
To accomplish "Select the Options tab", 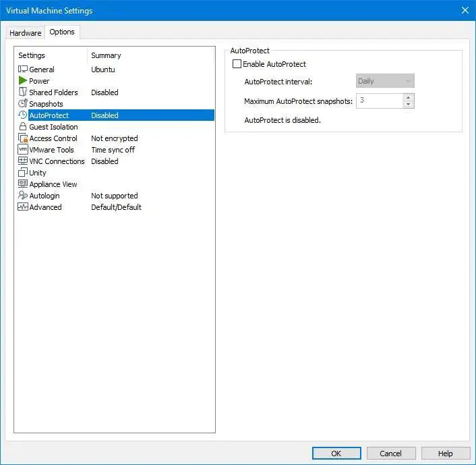I will (62, 32).
